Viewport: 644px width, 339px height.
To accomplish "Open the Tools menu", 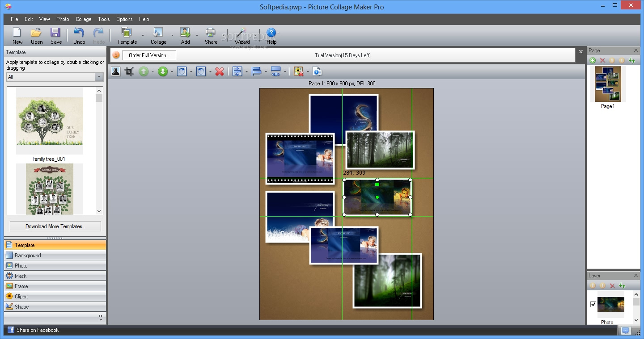I will click(x=104, y=19).
